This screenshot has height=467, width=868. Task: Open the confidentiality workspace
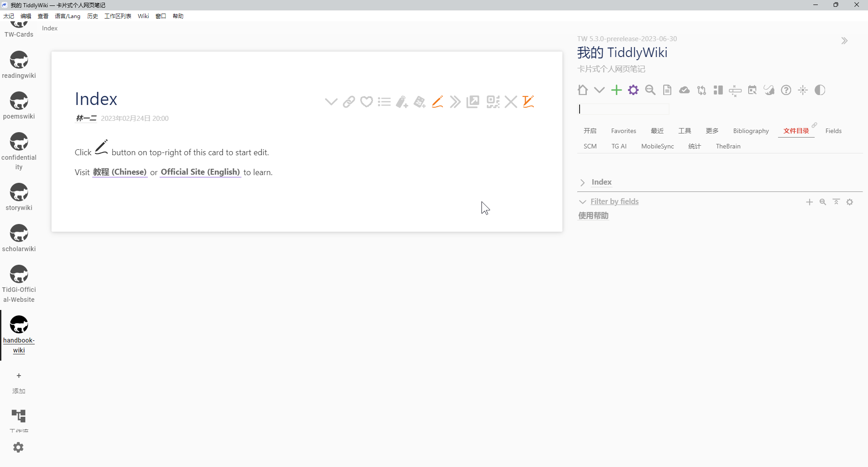tap(19, 142)
